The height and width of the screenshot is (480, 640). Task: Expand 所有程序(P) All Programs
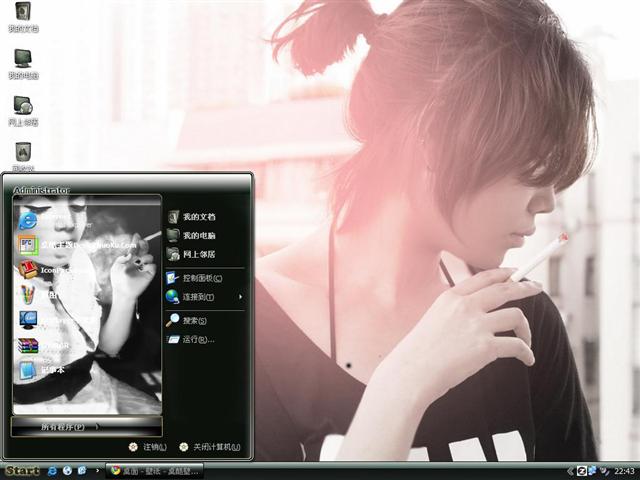(x=87, y=427)
